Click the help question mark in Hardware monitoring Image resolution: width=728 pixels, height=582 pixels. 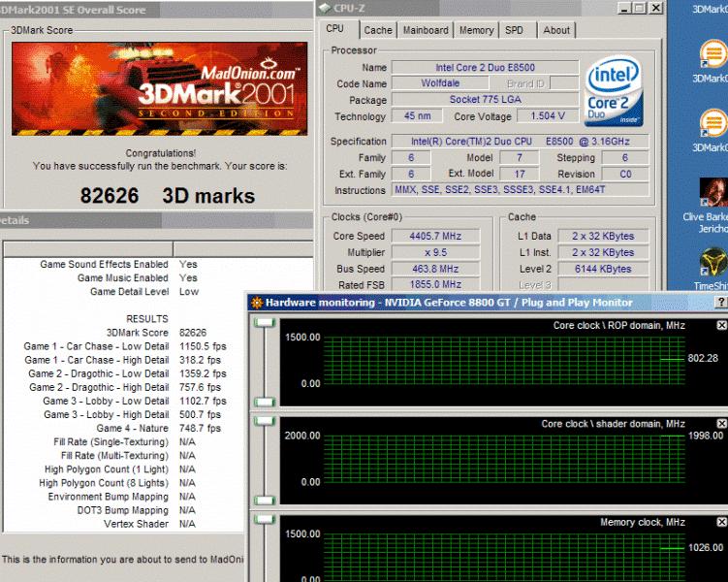tap(721, 303)
